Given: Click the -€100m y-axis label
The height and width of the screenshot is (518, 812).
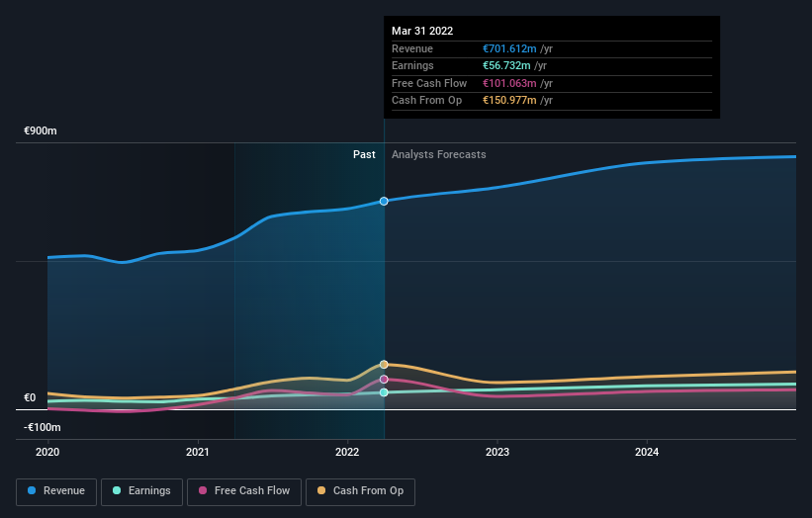Looking at the screenshot, I should (x=42, y=427).
